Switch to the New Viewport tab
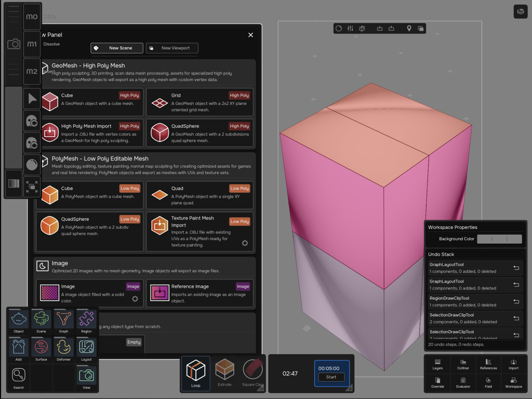The image size is (532, 399). click(x=172, y=48)
